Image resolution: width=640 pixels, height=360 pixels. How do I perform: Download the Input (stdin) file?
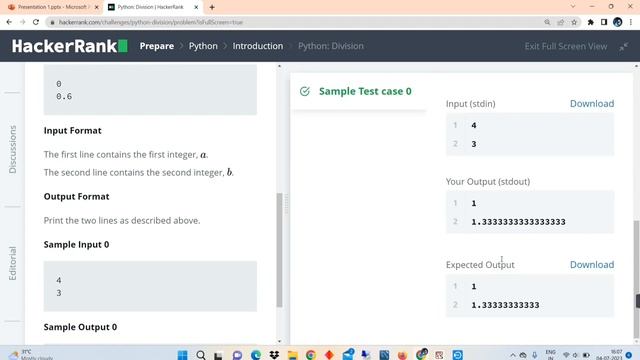pos(592,104)
